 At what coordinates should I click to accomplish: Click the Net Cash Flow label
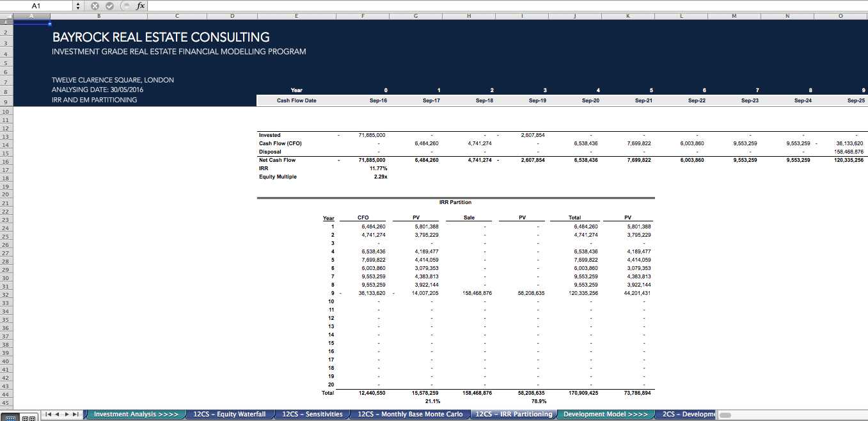tap(277, 160)
